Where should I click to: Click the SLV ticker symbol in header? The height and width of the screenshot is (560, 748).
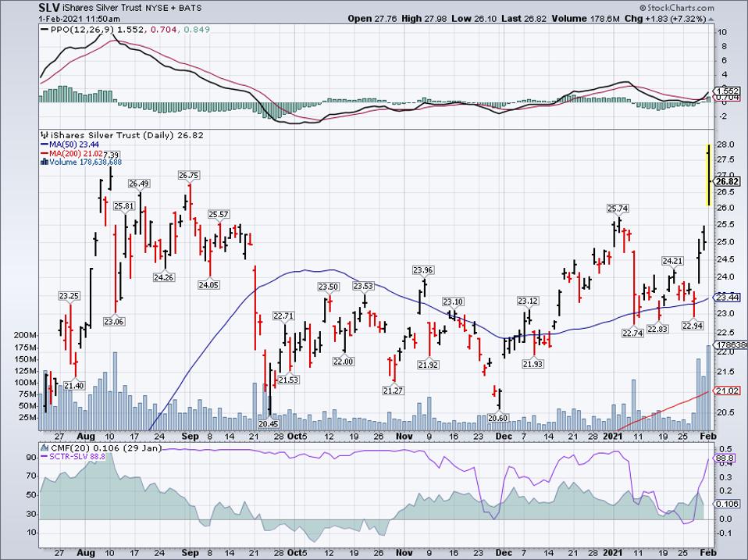pyautogui.click(x=50, y=8)
